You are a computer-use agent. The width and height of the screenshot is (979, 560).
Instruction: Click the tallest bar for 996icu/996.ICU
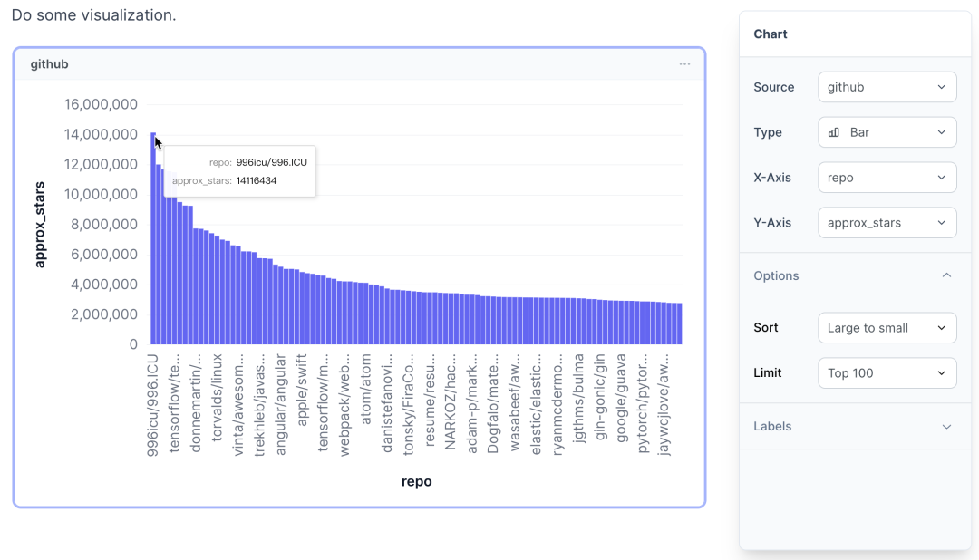[x=152, y=245]
